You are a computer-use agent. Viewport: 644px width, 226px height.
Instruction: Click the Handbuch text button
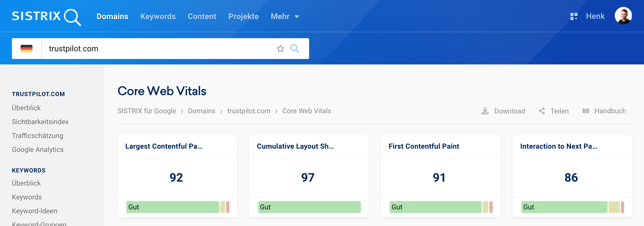point(610,111)
